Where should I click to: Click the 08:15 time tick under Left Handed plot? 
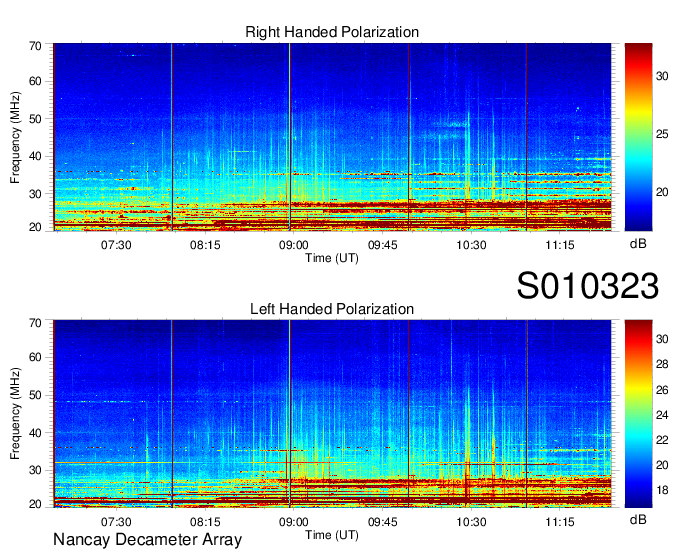pyautogui.click(x=205, y=522)
